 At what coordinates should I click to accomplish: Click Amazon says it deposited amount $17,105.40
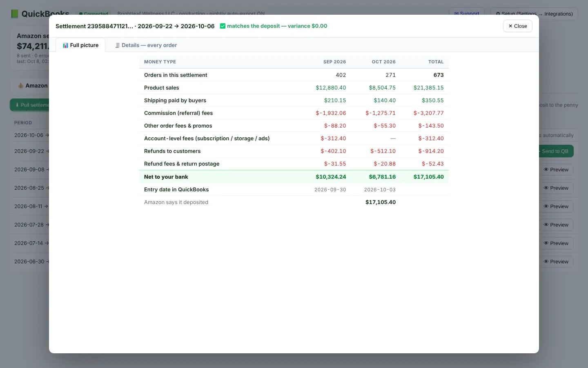(381, 202)
